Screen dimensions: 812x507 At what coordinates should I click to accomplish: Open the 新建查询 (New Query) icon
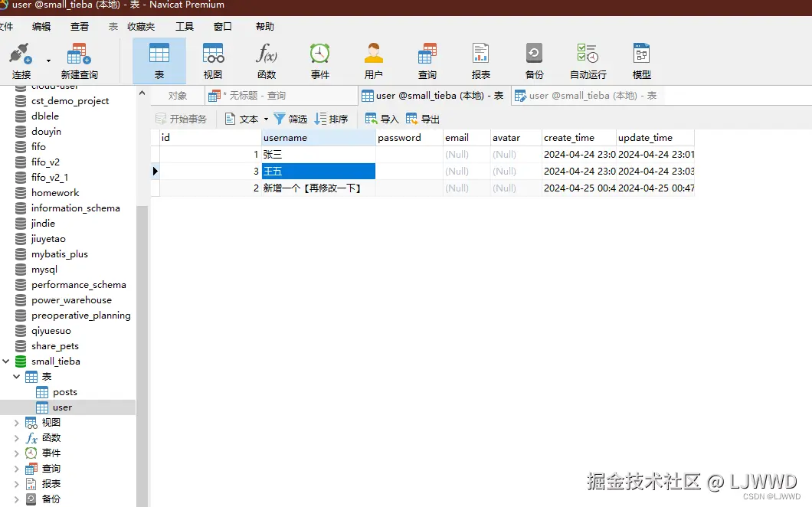click(78, 60)
